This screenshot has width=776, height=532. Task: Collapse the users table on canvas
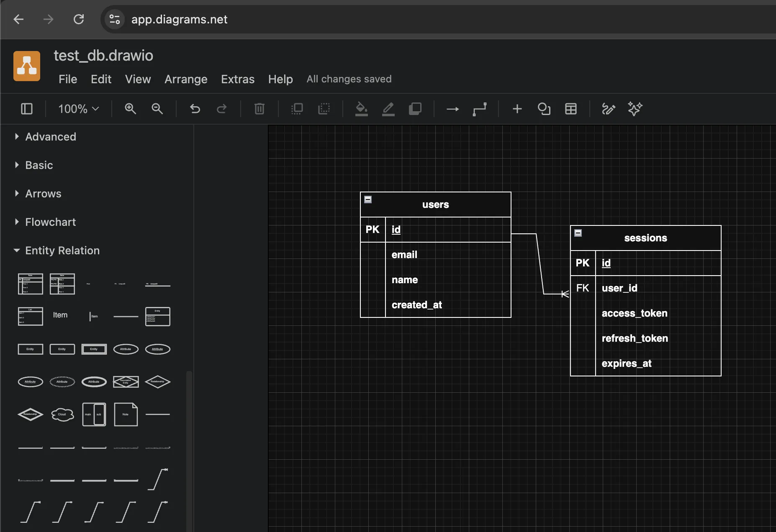tap(368, 199)
